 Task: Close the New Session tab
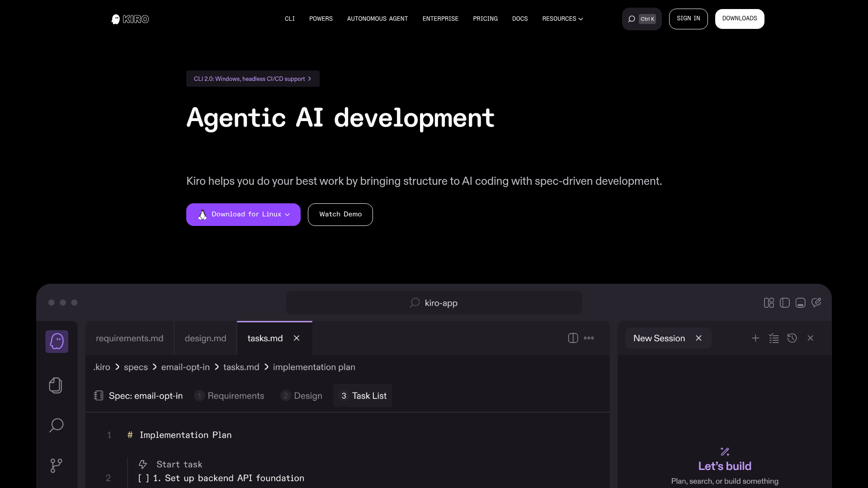698,338
